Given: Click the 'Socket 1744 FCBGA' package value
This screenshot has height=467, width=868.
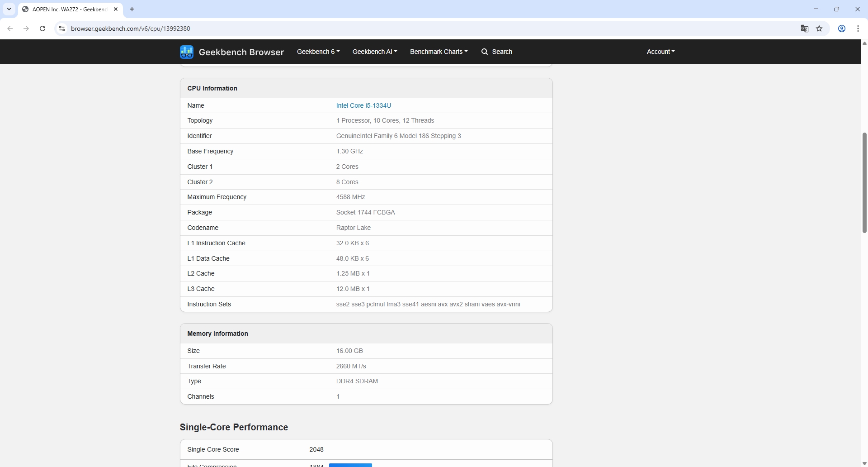Looking at the screenshot, I should (x=366, y=212).
